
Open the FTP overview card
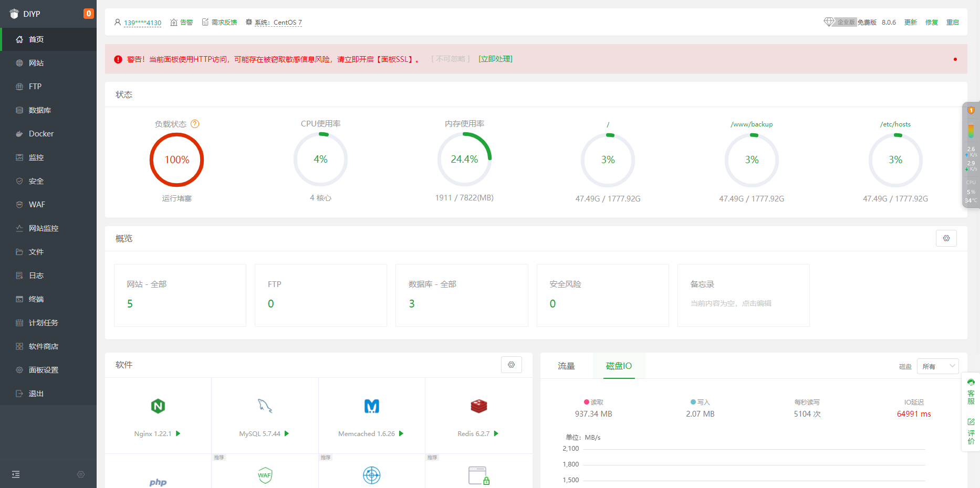coord(321,295)
